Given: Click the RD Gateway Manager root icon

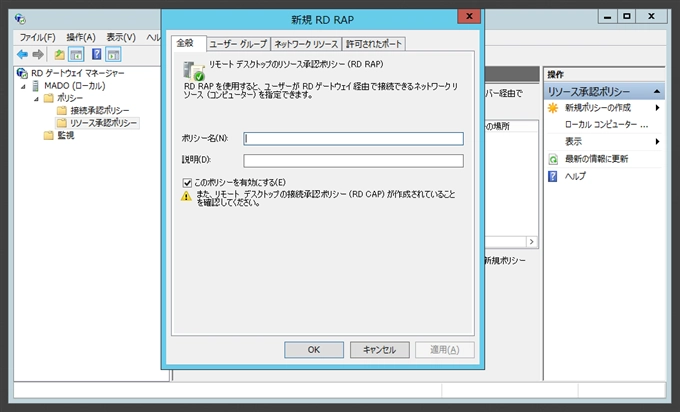Looking at the screenshot, I should click(x=22, y=73).
